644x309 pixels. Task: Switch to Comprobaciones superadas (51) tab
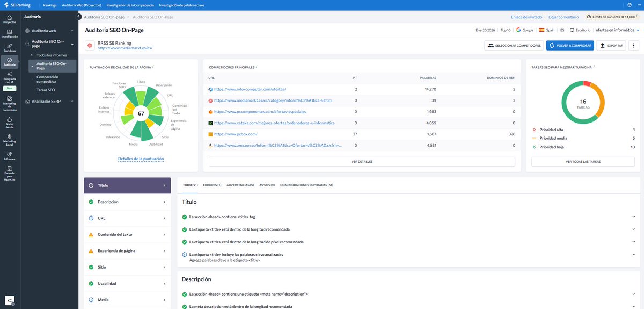pyautogui.click(x=306, y=185)
